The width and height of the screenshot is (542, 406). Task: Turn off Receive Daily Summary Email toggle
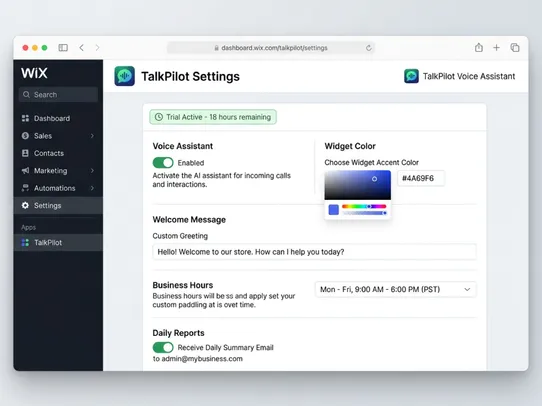[163, 347]
